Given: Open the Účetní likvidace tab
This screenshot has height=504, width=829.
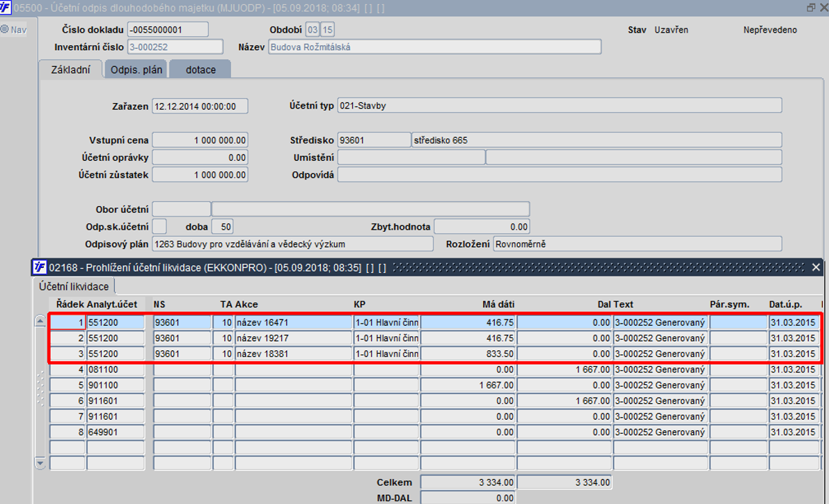Looking at the screenshot, I should (x=74, y=287).
